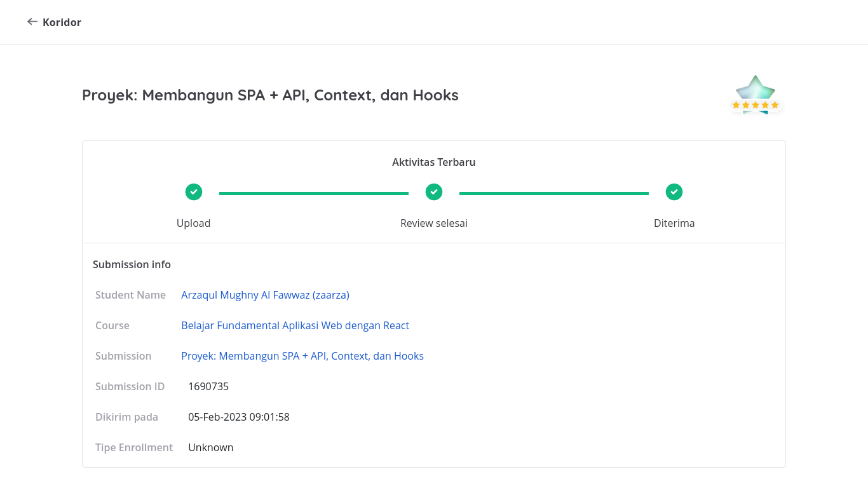868x488 pixels.
Task: Click the Submission ID value 1690735
Action: click(208, 386)
